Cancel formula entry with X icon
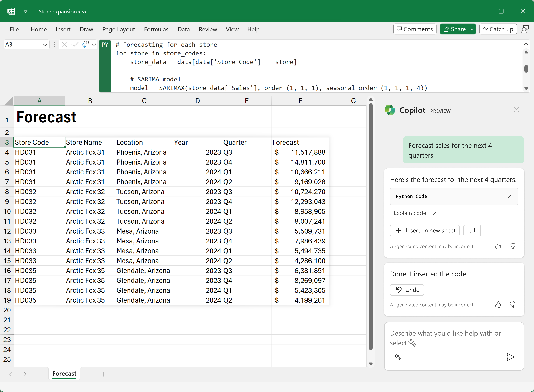Screen dimensions: 534x392 [64, 44]
